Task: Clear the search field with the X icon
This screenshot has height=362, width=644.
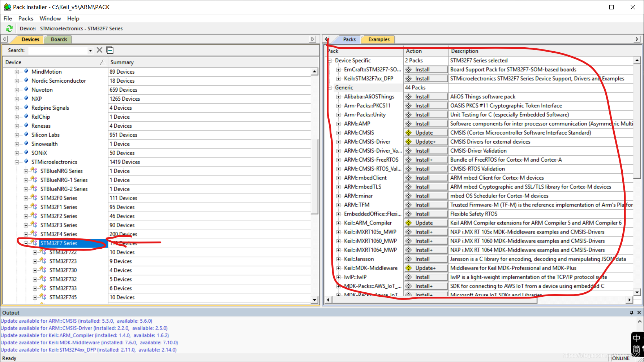Action: [99, 50]
